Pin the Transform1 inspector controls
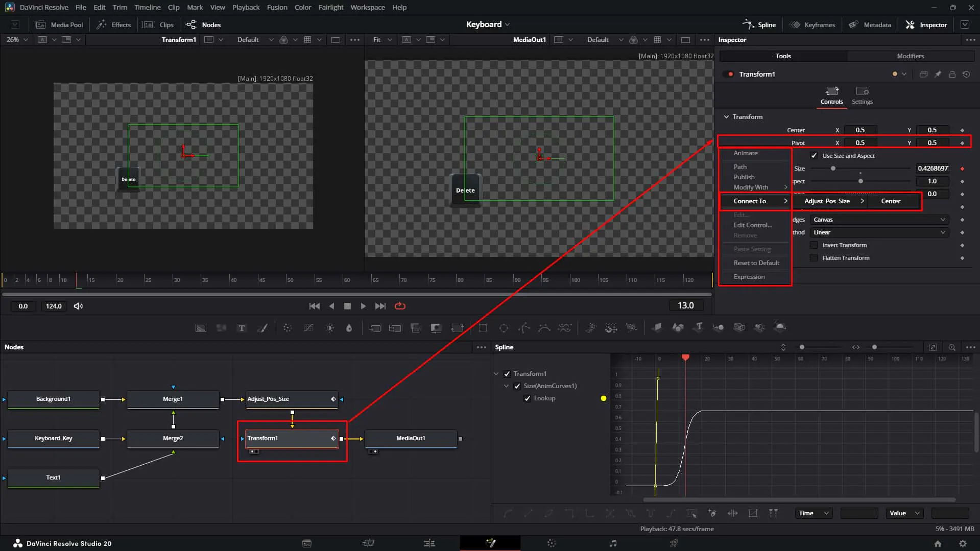The height and width of the screenshot is (551, 980). [x=938, y=74]
